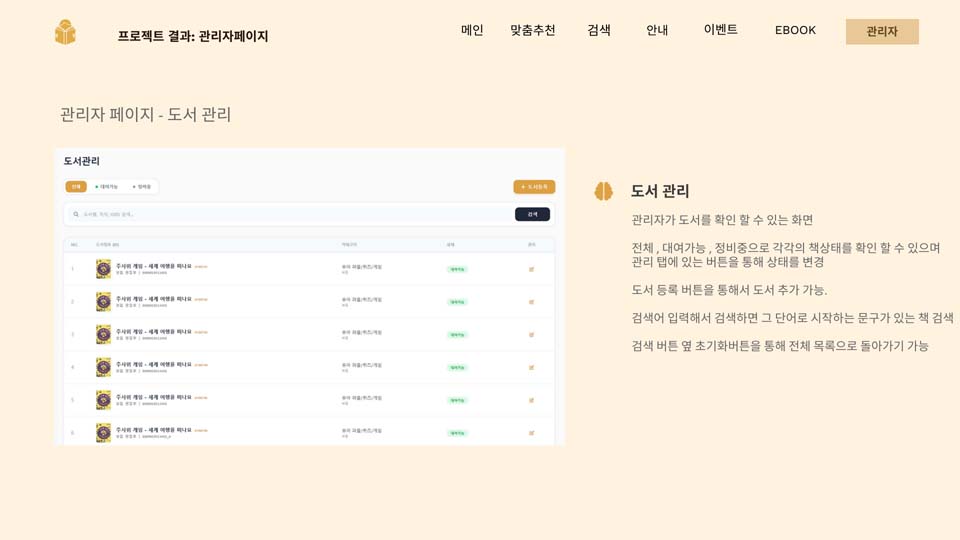The image size is (960, 540).
Task: Click the magnifier icon in the search bar
Action: point(76,214)
